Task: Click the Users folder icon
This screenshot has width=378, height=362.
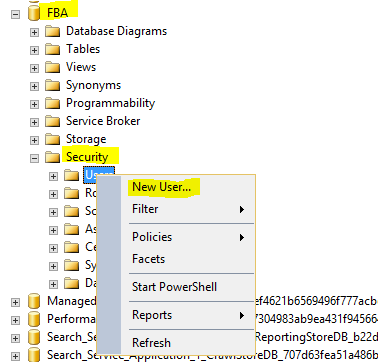Action: click(x=71, y=176)
